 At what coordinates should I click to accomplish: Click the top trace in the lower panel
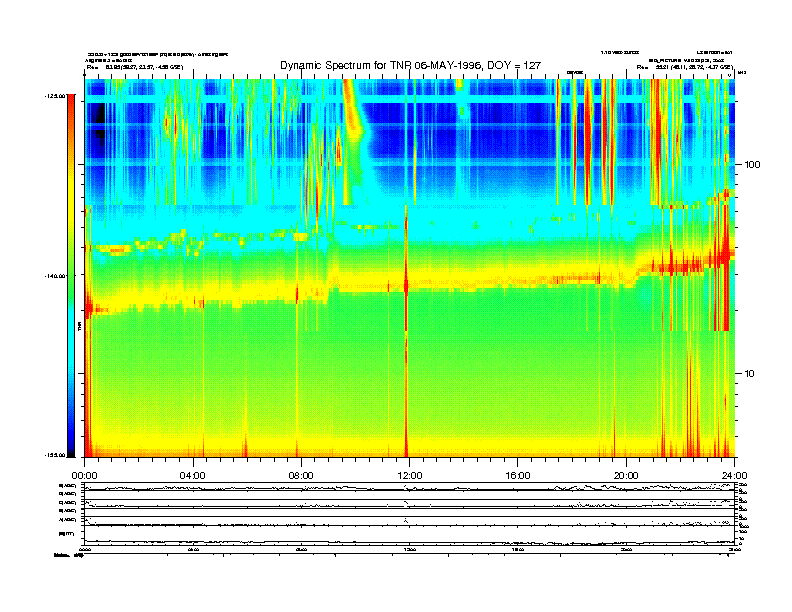(400, 487)
